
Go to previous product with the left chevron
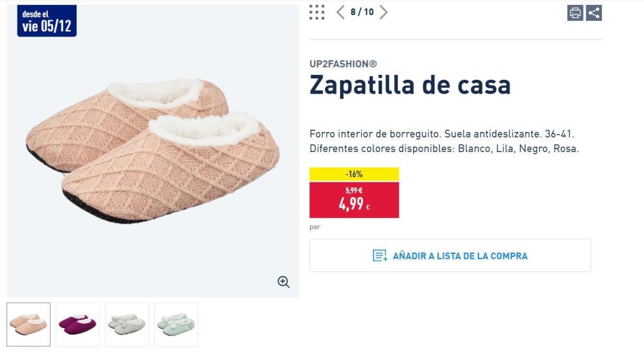pyautogui.click(x=338, y=11)
